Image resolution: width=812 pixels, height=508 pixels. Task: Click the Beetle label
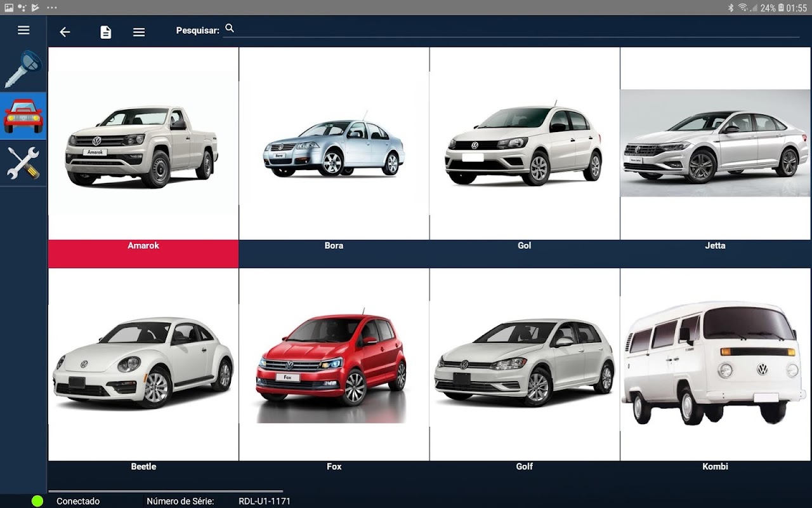pos(143,467)
